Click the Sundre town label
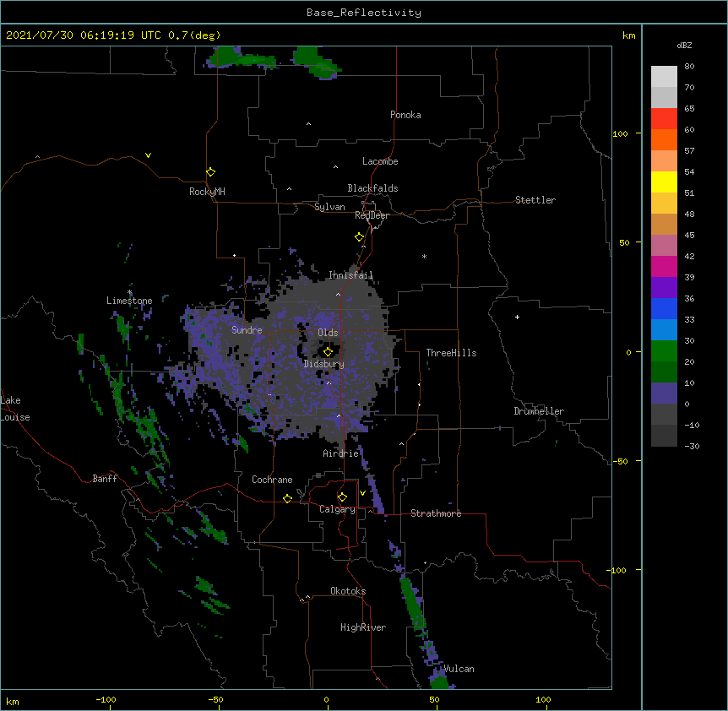 247,330
